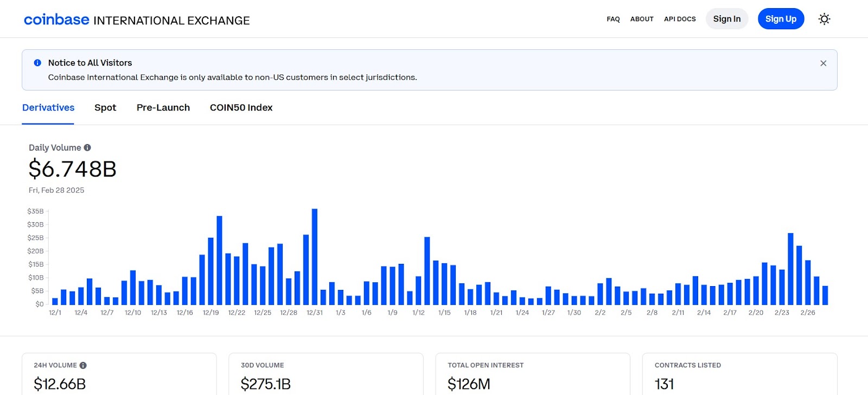
Task: Select the Derivatives tab
Action: 48,108
